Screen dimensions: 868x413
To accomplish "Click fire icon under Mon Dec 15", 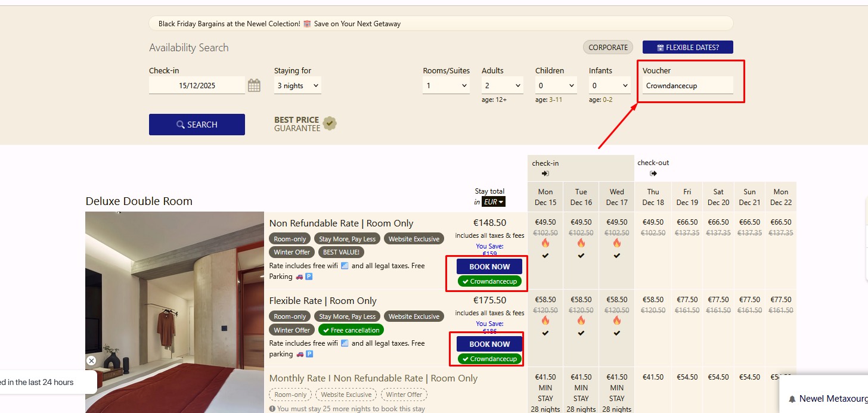I will coord(545,243).
